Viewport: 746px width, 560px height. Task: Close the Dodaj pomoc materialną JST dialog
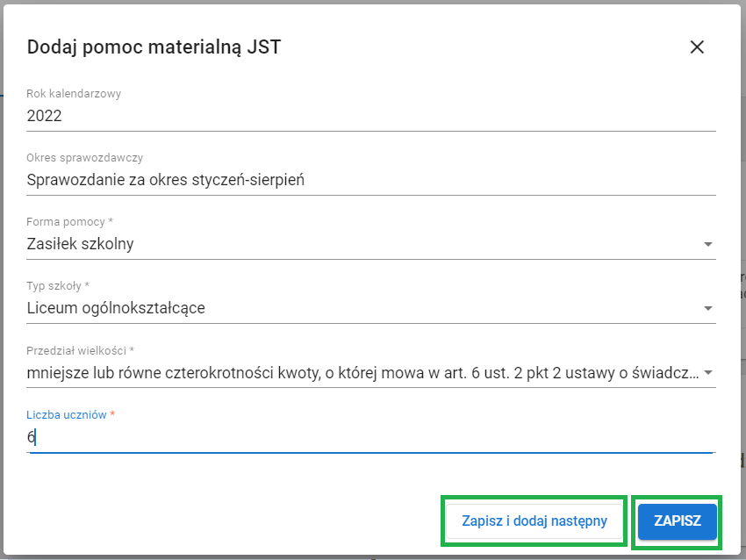pos(697,47)
